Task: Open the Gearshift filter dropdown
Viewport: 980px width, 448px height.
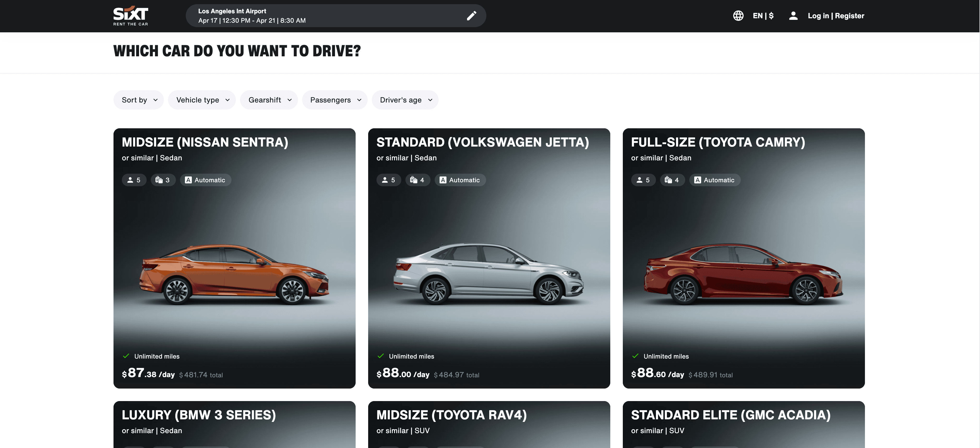Action: tap(269, 100)
